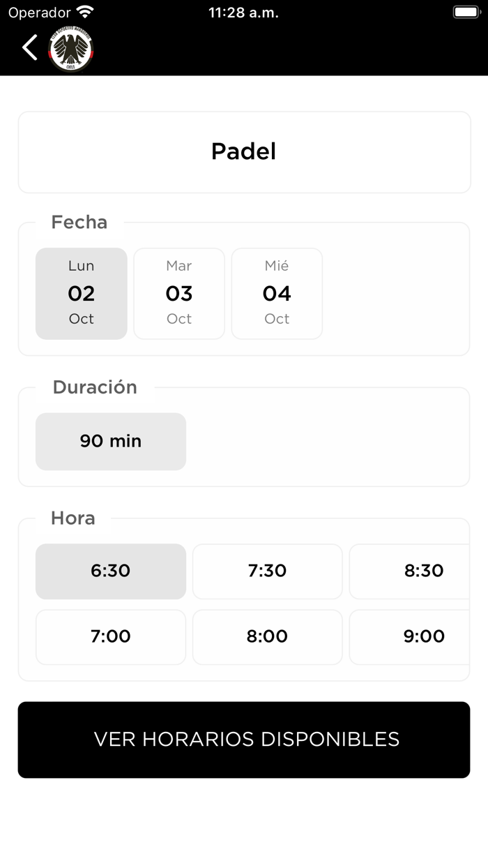Viewport: 488px width, 868px height.
Task: Select the 6:30 time slot
Action: (x=110, y=571)
